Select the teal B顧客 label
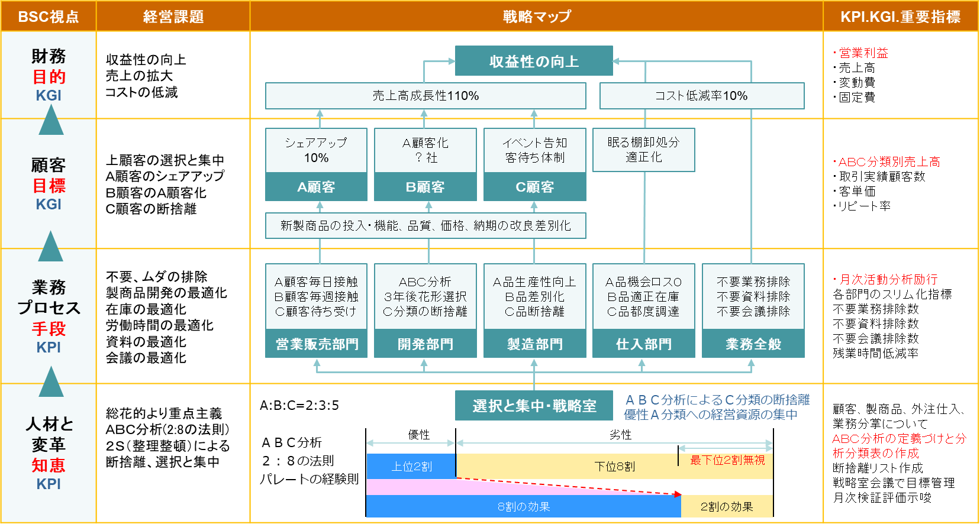This screenshot has height=524, width=980. (x=425, y=187)
